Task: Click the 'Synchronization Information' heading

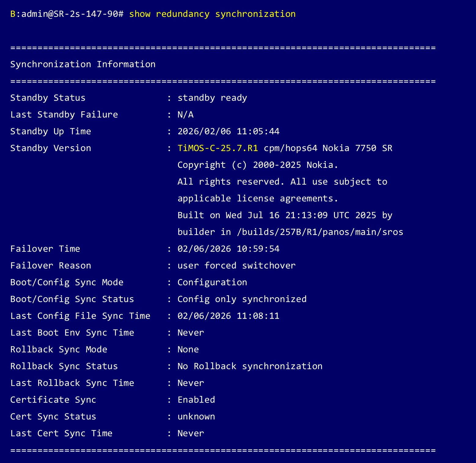Action: pyautogui.click(x=83, y=64)
